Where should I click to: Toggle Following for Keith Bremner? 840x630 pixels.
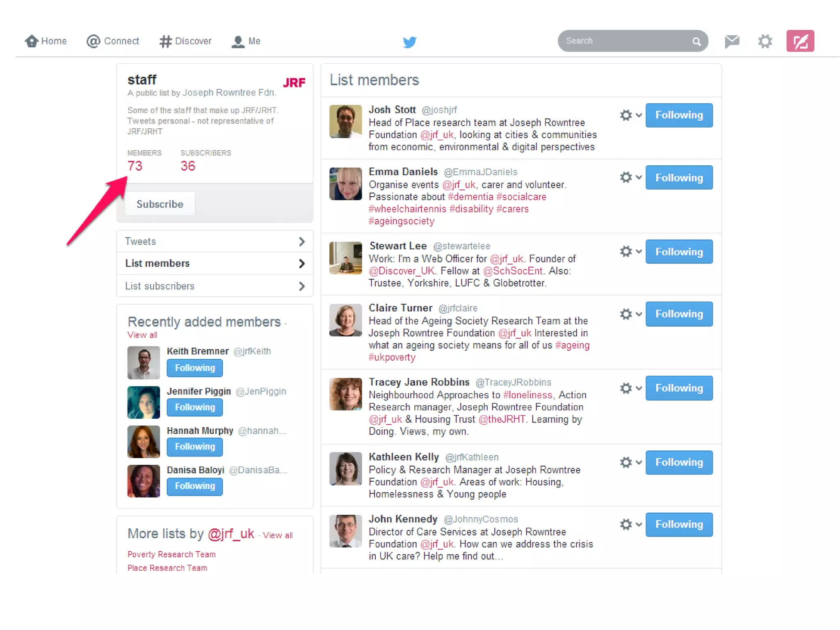tap(194, 368)
